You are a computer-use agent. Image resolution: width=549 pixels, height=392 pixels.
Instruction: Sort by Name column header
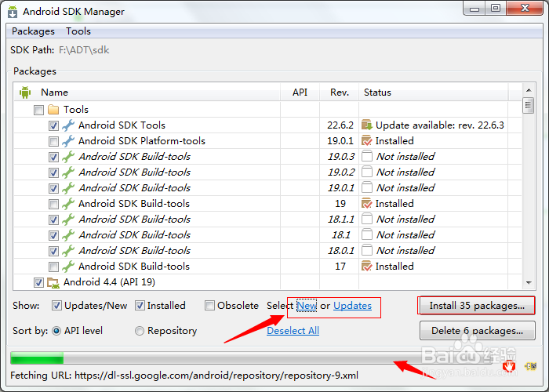pyautogui.click(x=147, y=93)
